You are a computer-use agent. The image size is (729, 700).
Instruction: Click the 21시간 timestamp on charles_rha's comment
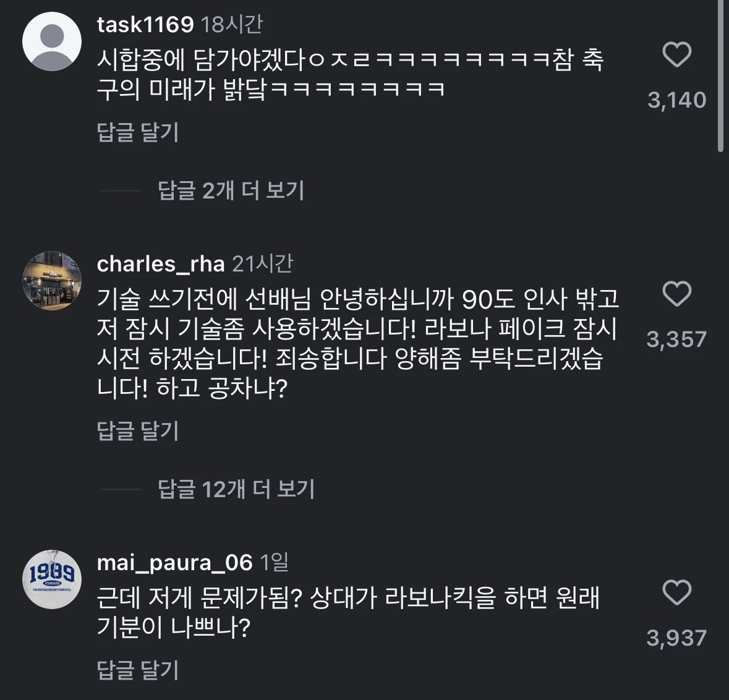coord(262,264)
